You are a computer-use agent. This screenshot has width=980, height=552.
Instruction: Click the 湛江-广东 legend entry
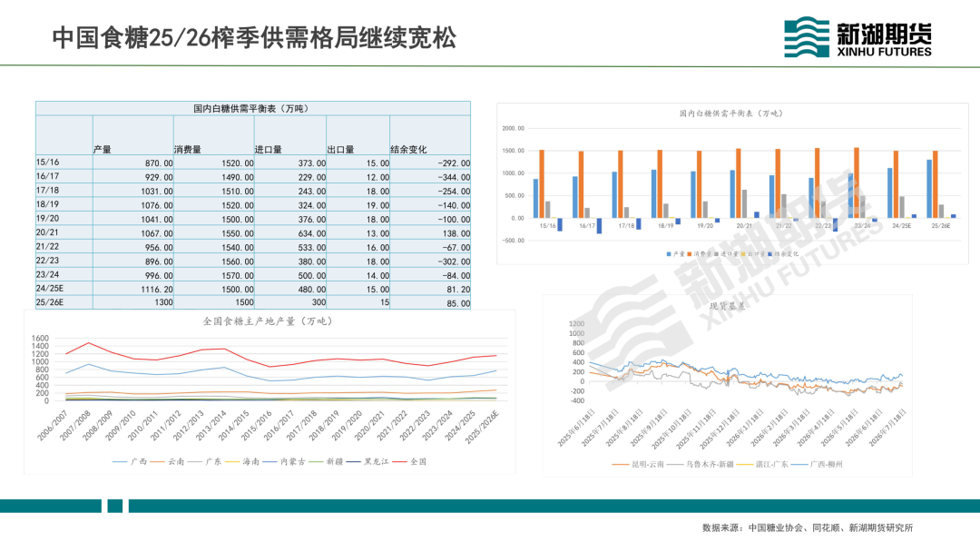pos(762,465)
